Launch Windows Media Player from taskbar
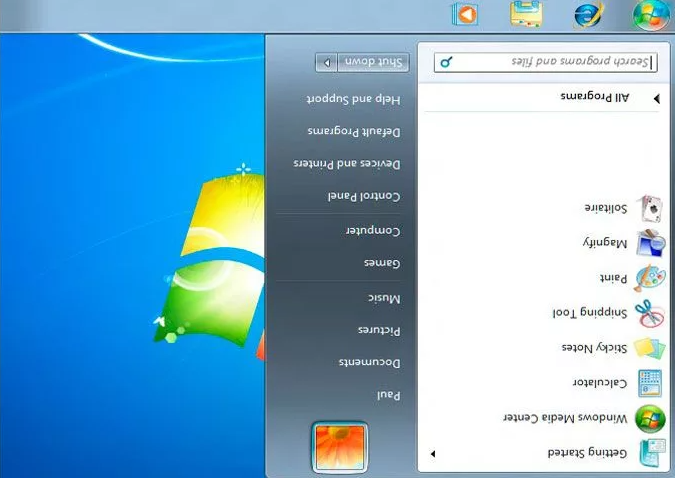 465,14
